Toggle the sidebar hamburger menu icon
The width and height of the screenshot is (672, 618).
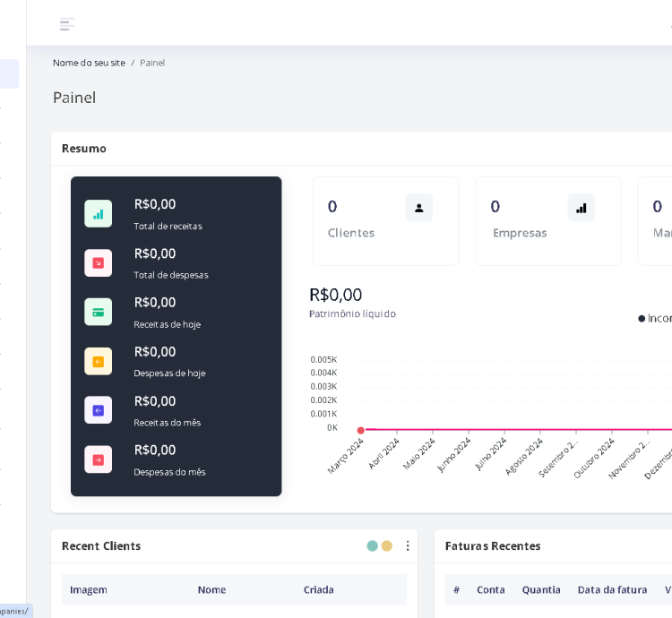click(x=67, y=24)
